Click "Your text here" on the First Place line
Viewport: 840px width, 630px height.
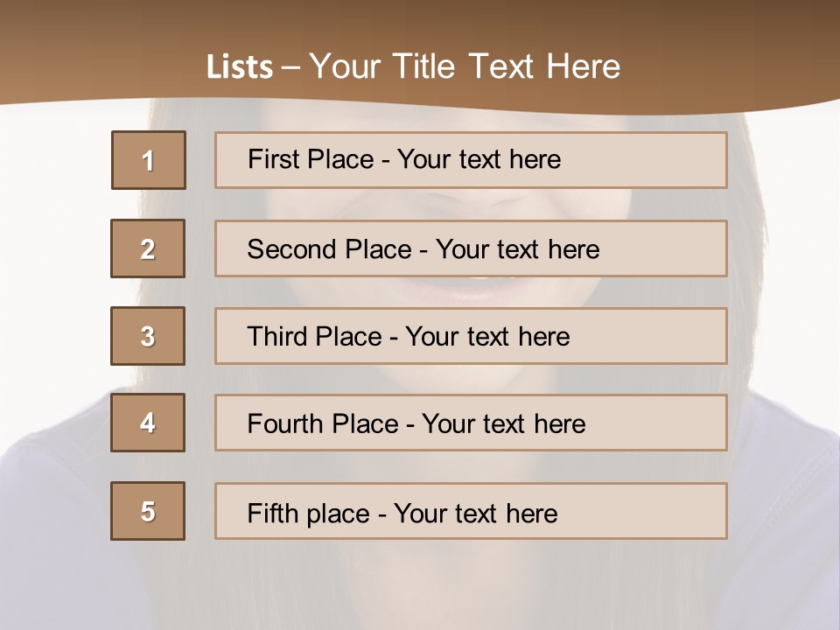(479, 159)
